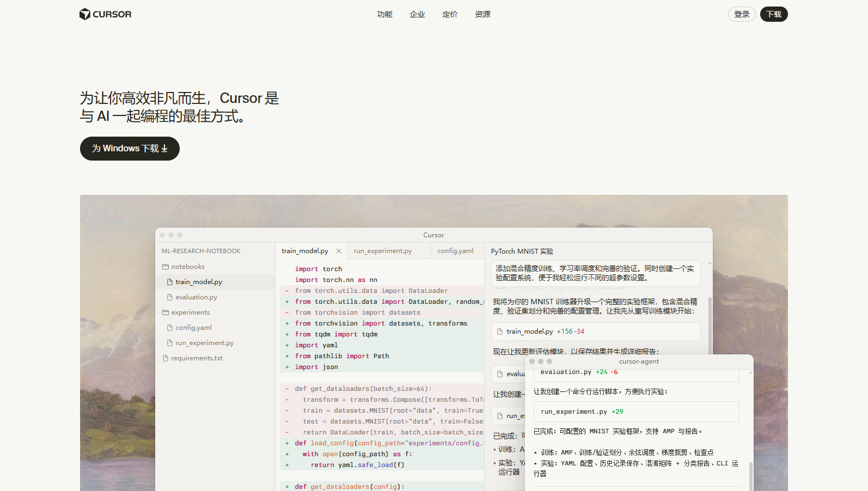Collapse the notebooks folder
The width and height of the screenshot is (868, 491).
click(x=166, y=267)
